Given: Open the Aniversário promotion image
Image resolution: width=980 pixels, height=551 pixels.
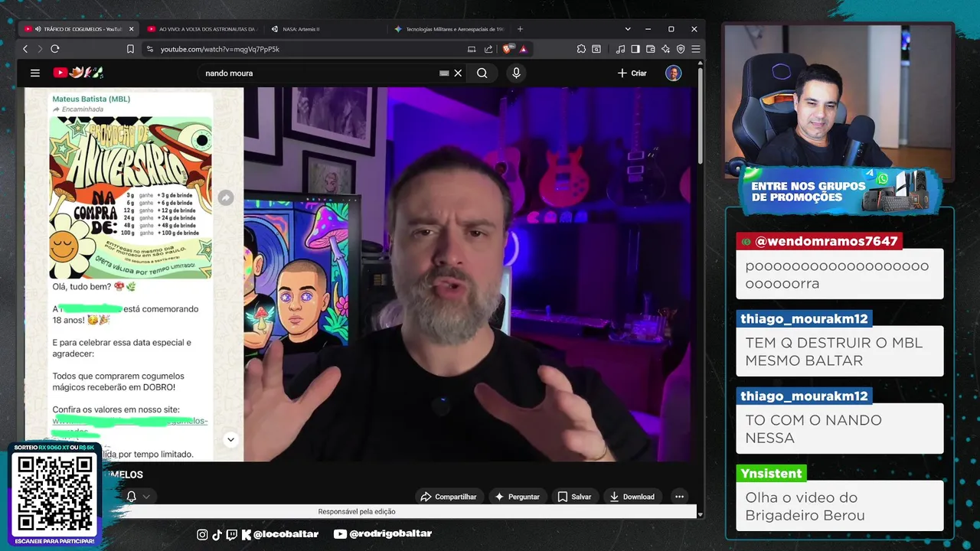Looking at the screenshot, I should pyautogui.click(x=131, y=197).
